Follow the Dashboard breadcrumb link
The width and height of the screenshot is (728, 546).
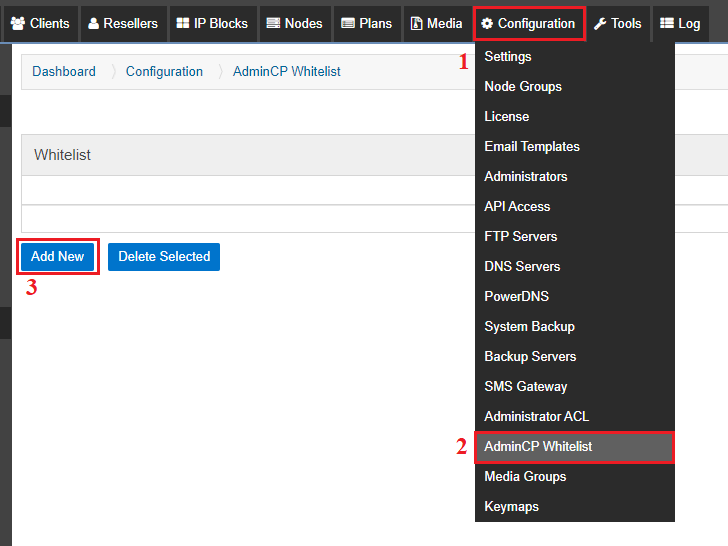coord(64,71)
